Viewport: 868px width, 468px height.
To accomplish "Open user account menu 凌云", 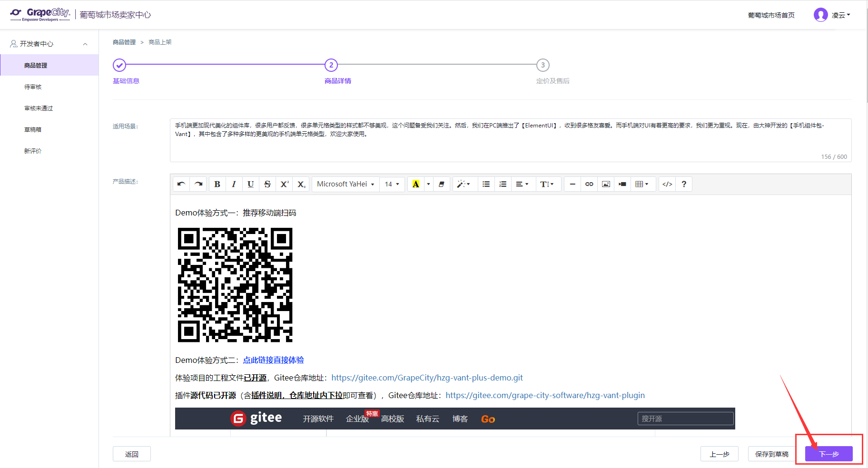I will point(841,15).
